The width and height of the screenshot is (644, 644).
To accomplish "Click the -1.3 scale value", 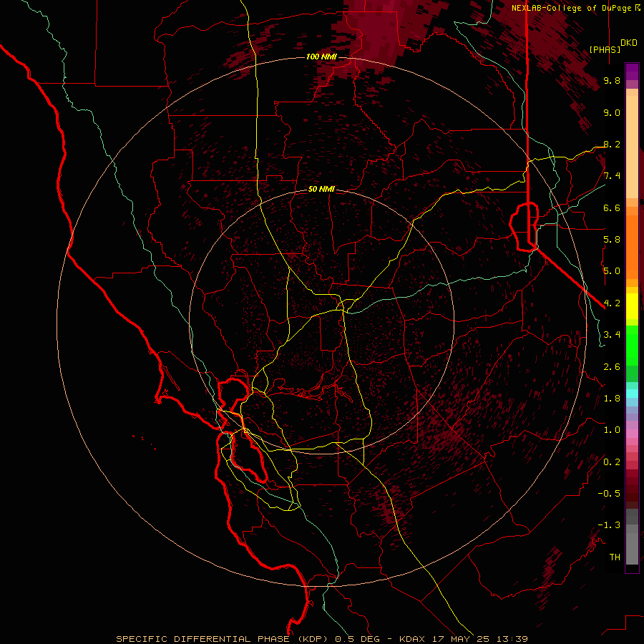I will click(x=609, y=525).
